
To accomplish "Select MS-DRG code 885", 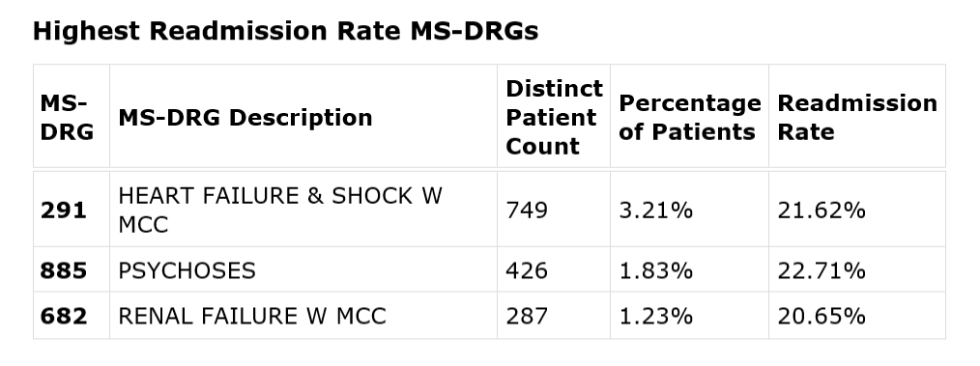I will pos(64,270).
